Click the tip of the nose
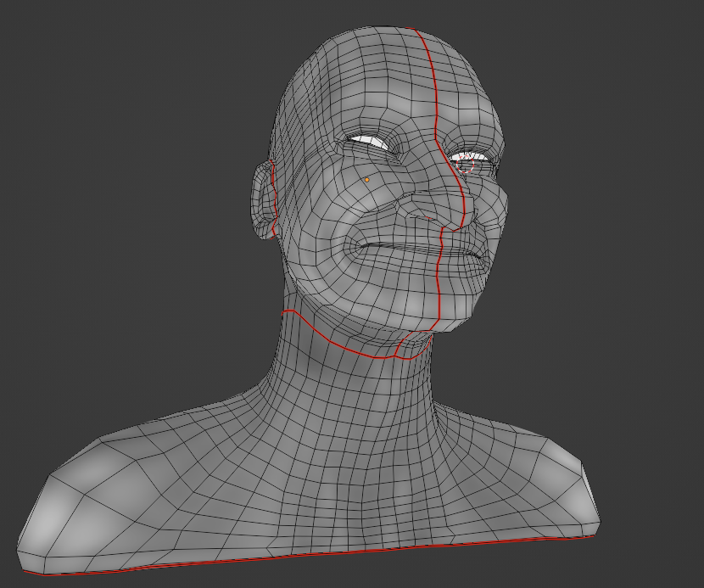704x588 pixels. (451, 221)
